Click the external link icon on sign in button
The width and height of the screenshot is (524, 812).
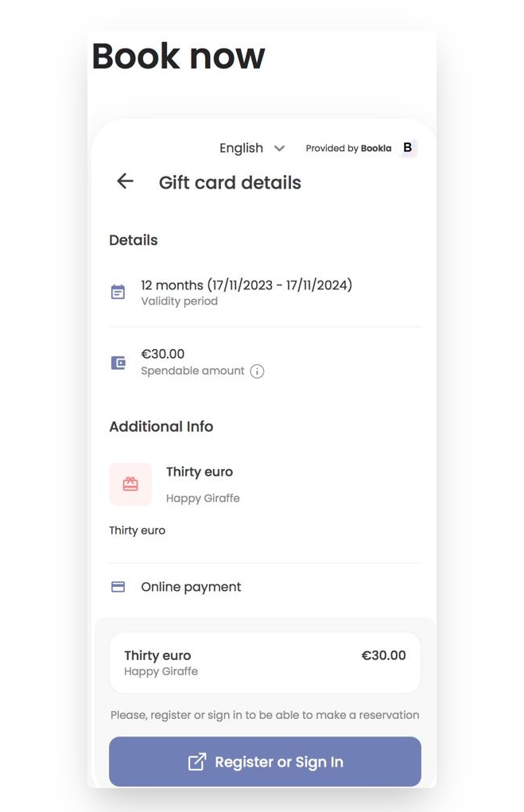click(x=196, y=761)
